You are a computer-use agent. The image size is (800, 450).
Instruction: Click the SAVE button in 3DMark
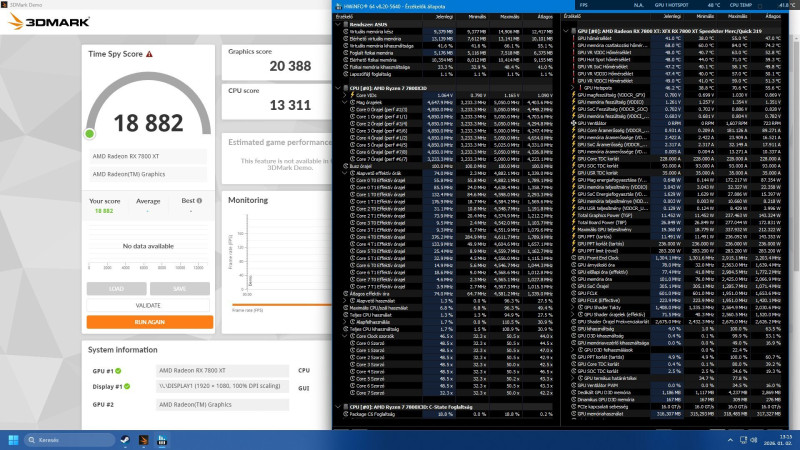point(180,289)
